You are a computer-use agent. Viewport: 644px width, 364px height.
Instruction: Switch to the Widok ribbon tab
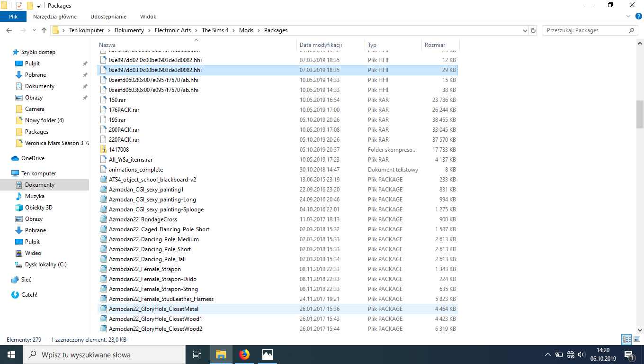[148, 16]
